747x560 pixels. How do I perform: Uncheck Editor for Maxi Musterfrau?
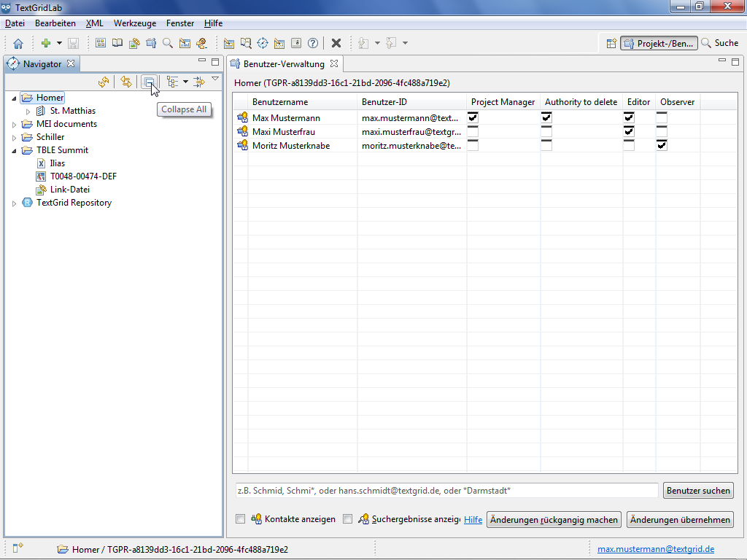(629, 131)
